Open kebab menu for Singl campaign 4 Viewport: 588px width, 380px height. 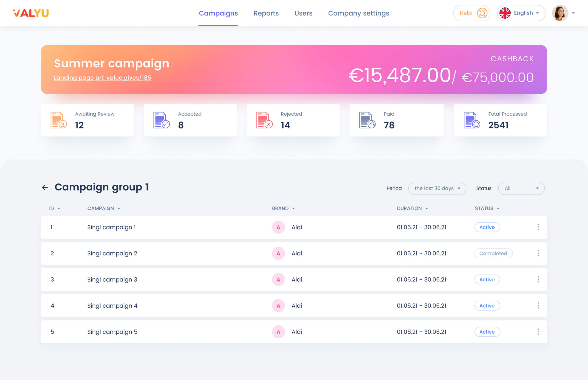(x=538, y=306)
